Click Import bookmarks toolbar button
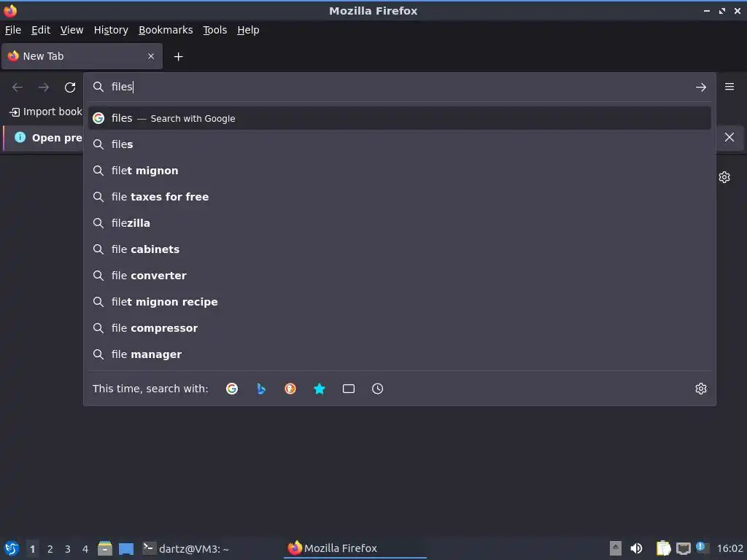Viewport: 747px width, 560px height. click(x=46, y=112)
